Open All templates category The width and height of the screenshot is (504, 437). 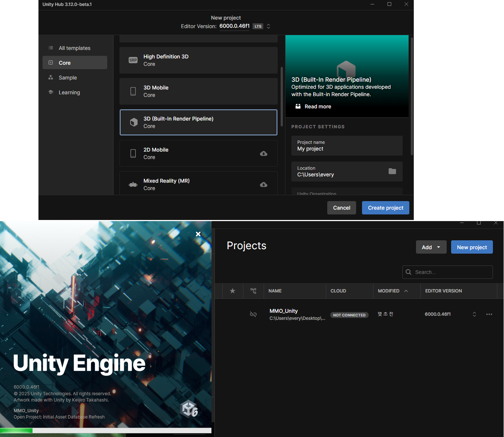tap(75, 48)
